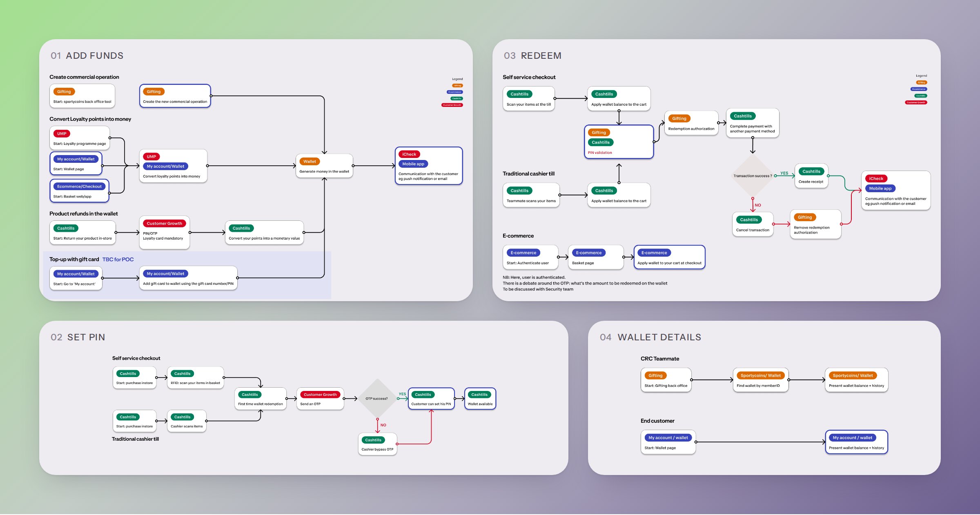Select 'Start: Return your product in-store' card
This screenshot has width=980, height=515.
(82, 233)
